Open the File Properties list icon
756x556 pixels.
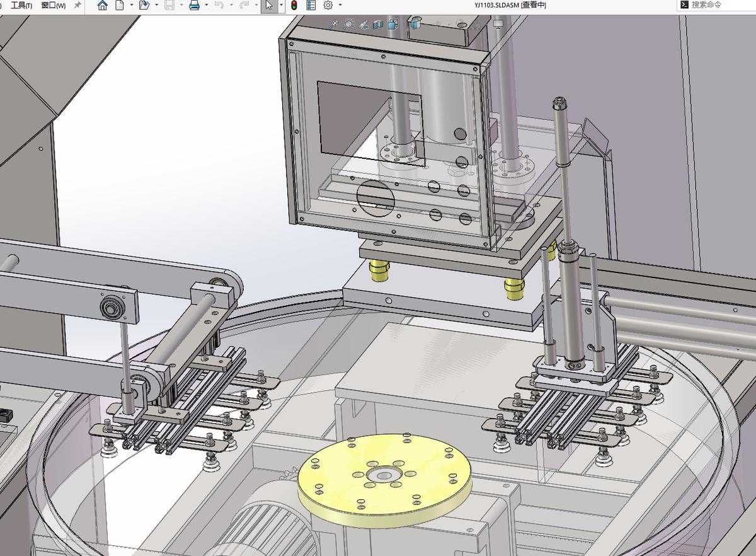click(x=311, y=5)
